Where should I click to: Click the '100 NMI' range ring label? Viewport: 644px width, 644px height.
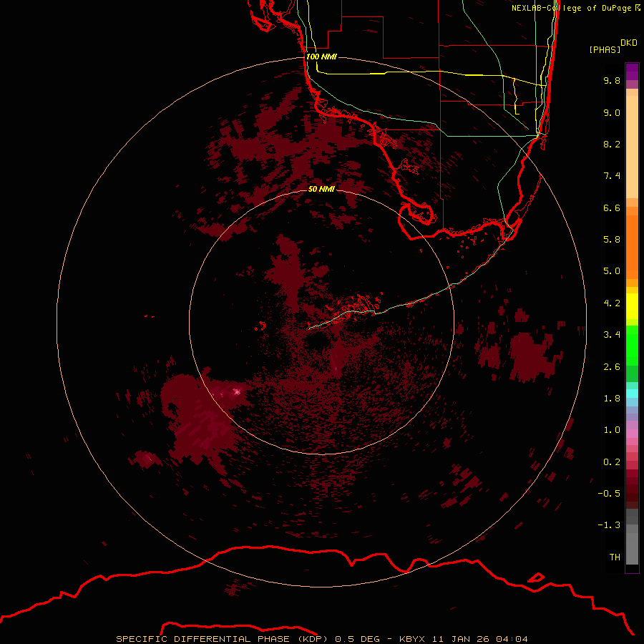point(321,57)
